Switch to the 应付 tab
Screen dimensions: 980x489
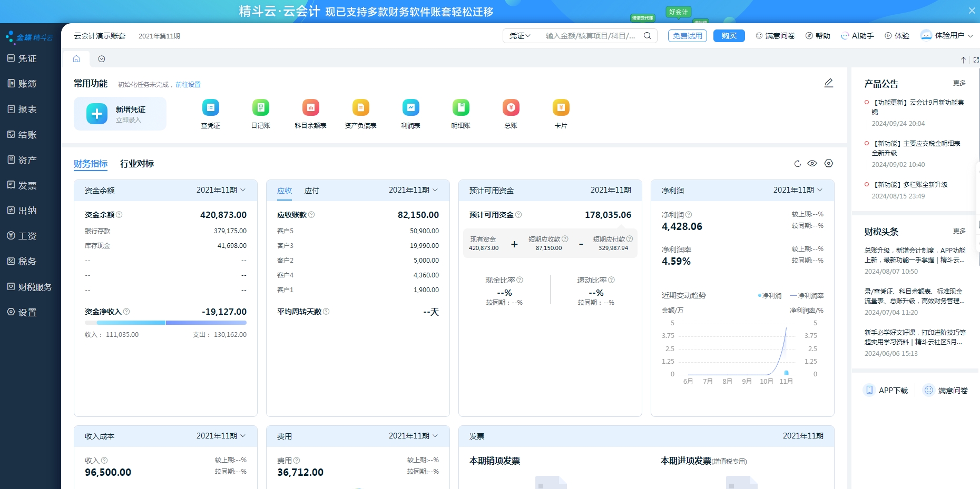[x=312, y=191]
